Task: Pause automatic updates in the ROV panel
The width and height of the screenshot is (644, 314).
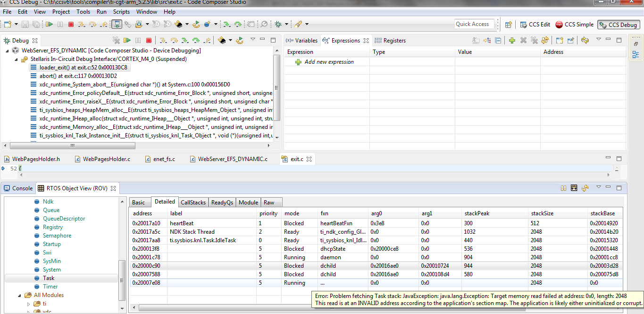Action: point(564,188)
